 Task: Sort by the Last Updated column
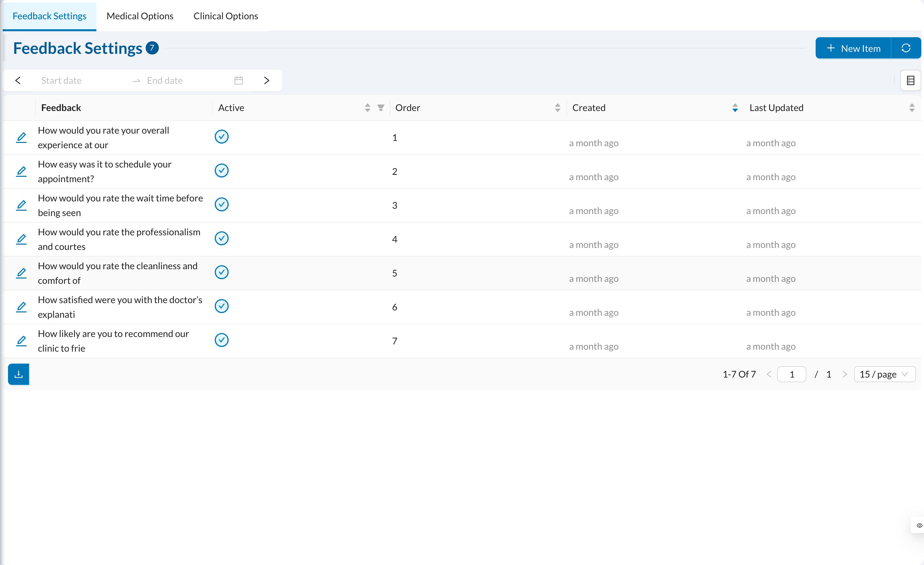coord(912,108)
